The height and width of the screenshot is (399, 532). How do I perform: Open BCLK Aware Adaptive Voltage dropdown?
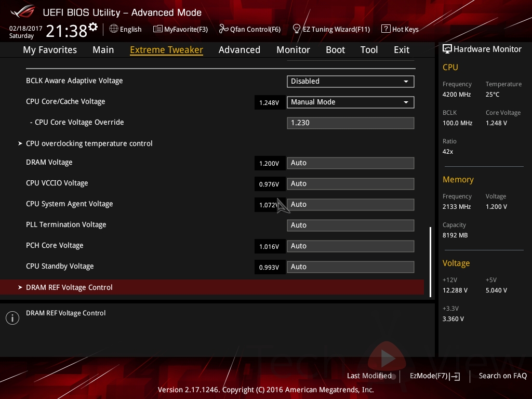point(351,82)
